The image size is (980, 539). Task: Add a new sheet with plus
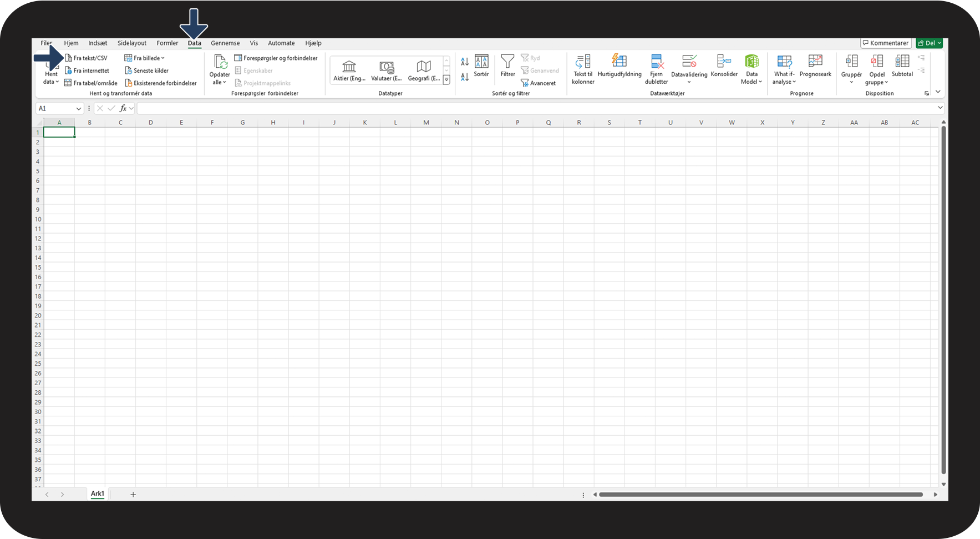(x=133, y=495)
